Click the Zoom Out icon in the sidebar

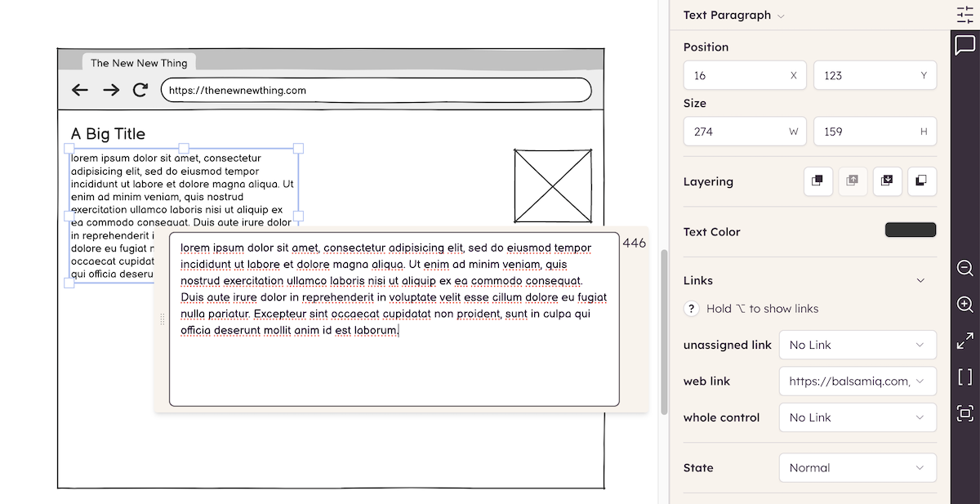[964, 268]
